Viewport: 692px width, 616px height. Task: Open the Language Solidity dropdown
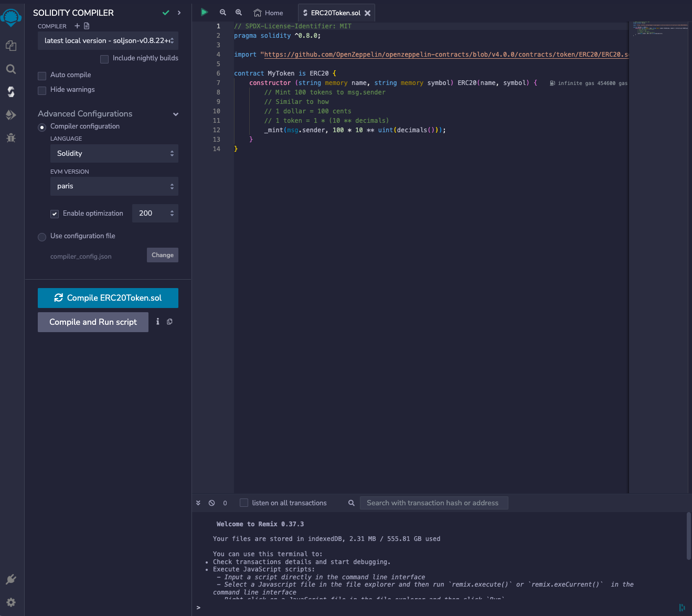[x=114, y=153]
